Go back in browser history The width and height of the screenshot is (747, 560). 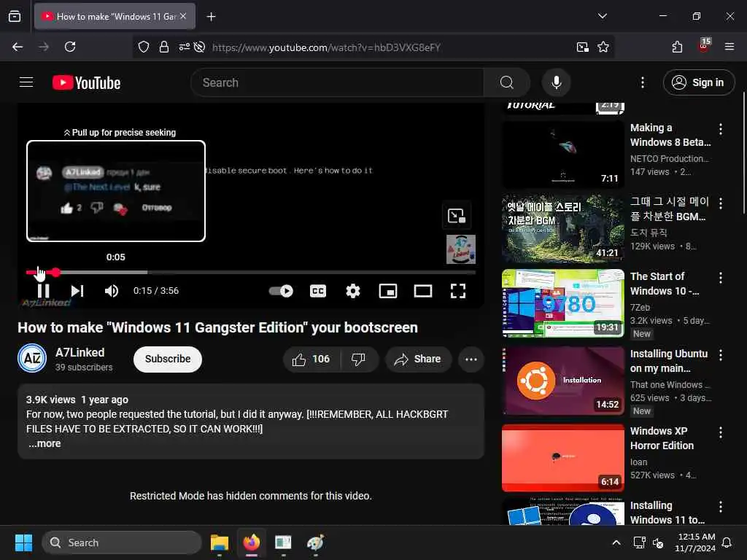18,47
